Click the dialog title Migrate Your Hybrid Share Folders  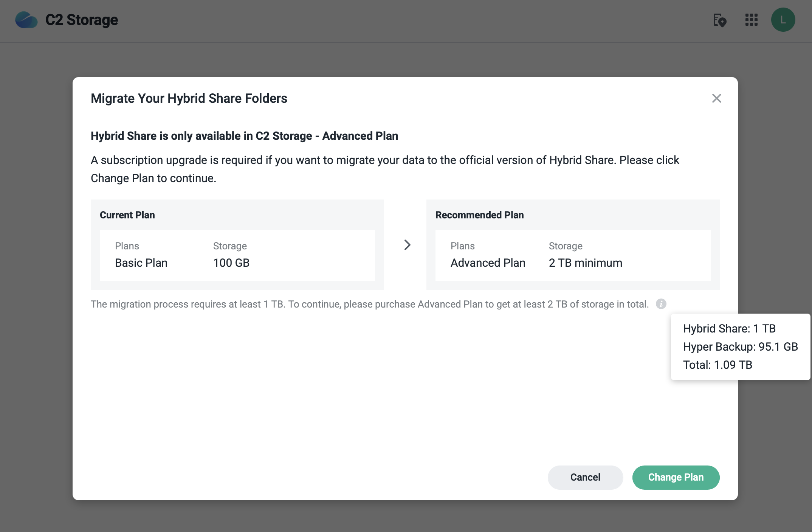point(189,98)
